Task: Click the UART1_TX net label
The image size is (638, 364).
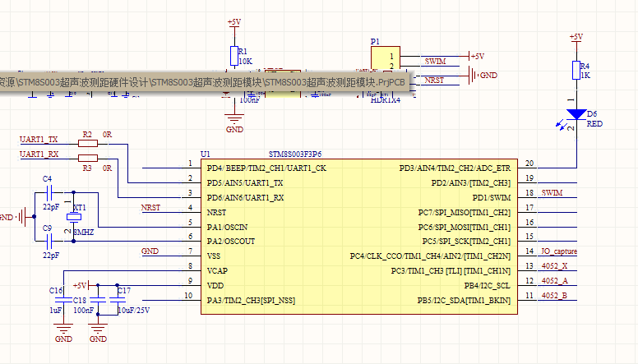Action: 39,140
